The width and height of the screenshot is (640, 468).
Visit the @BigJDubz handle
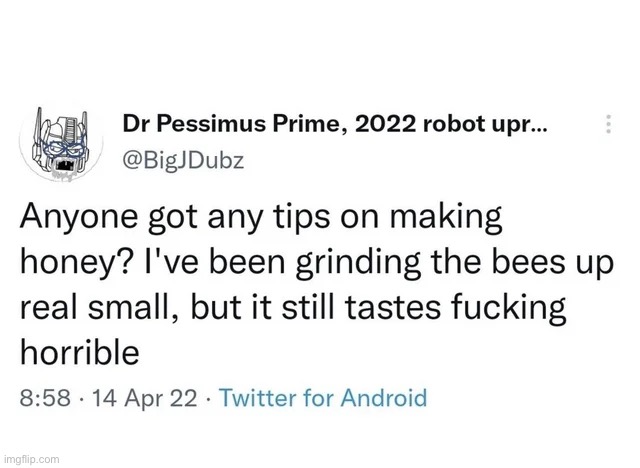[x=177, y=158]
